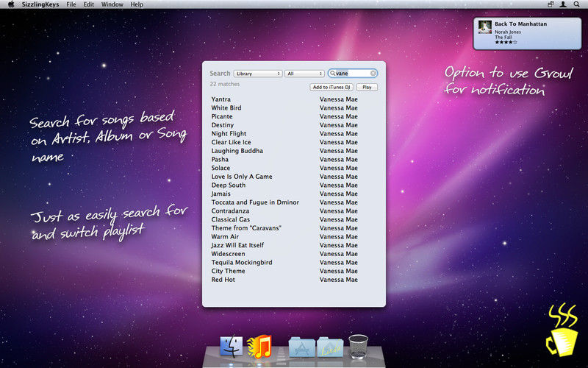The width and height of the screenshot is (588, 368).
Task: Click the user silhouette menu bar icon
Action: pyautogui.click(x=563, y=4)
